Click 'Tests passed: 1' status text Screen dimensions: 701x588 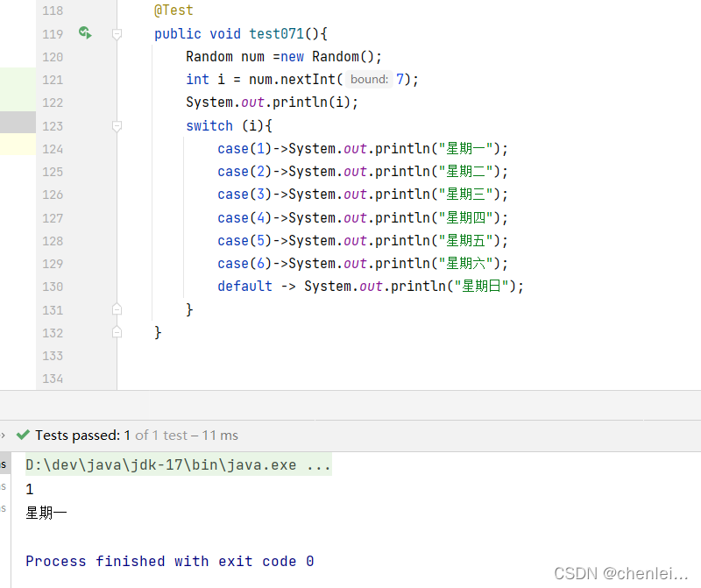[82, 435]
